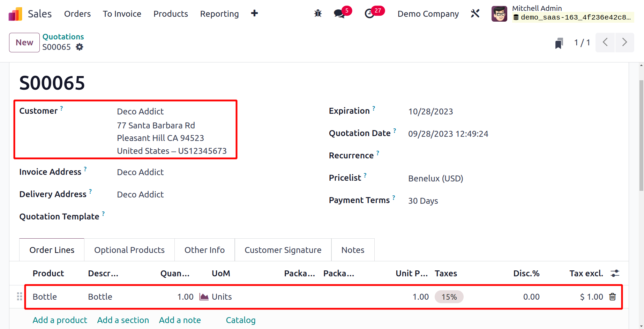Click the Sales app logo icon
The width and height of the screenshot is (644, 329).
[x=15, y=14]
